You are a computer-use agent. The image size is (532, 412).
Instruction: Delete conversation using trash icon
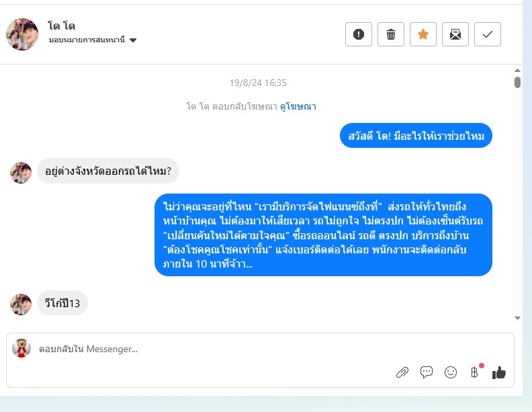(x=390, y=34)
